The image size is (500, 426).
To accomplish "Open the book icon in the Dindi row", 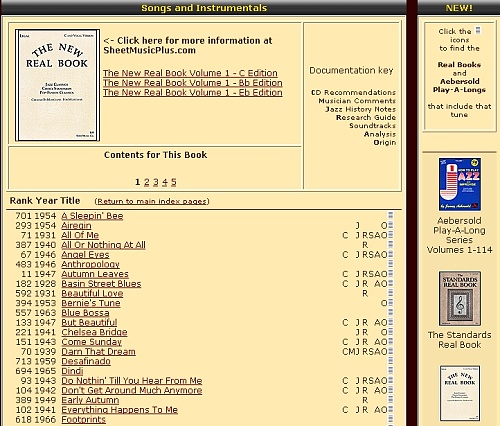I will pyautogui.click(x=391, y=371).
